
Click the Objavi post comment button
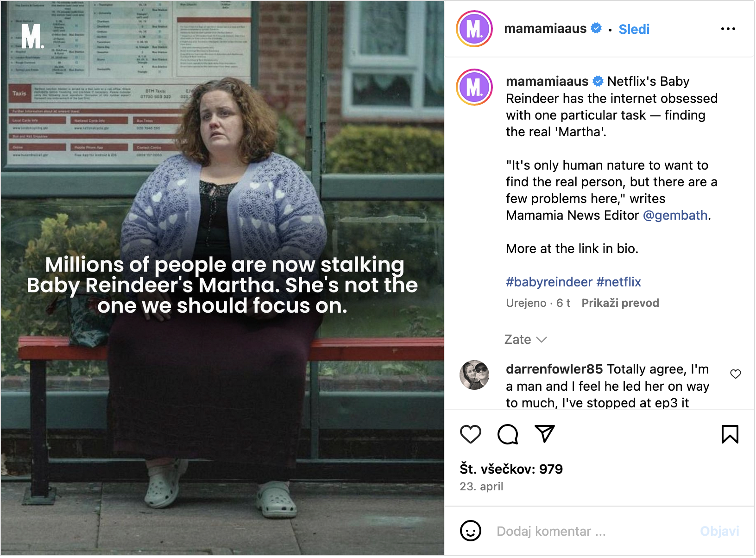coord(719,531)
